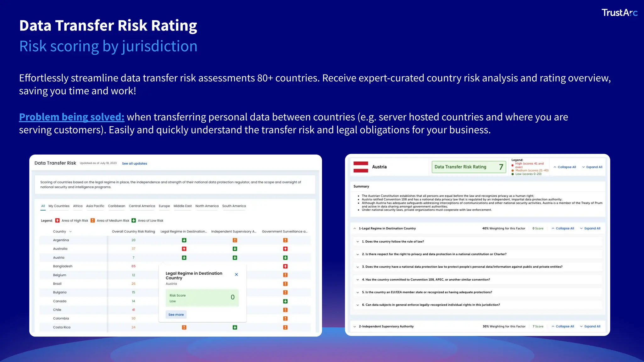The width and height of the screenshot is (644, 362).
Task: Select the All region tab
Action: (43, 206)
